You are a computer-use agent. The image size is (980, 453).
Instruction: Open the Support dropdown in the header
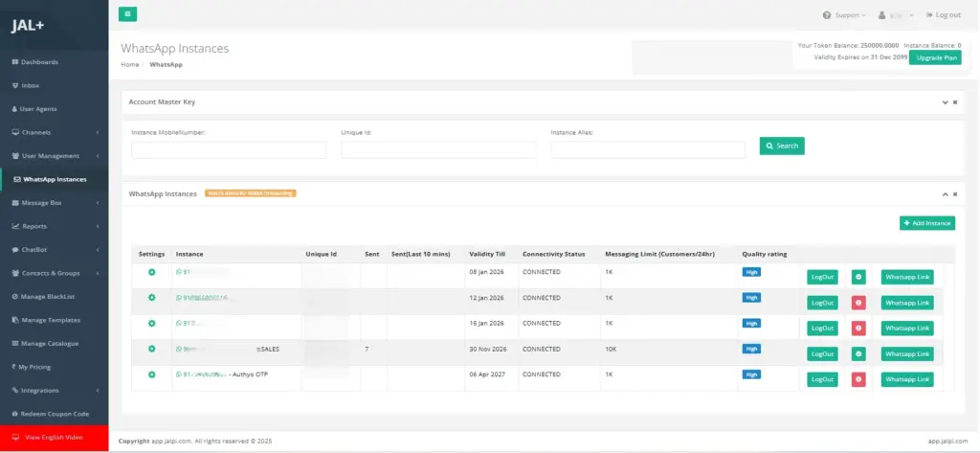tap(843, 15)
